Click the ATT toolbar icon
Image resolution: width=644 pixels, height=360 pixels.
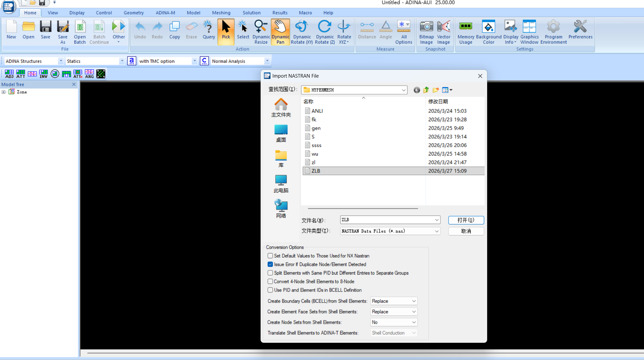(21, 74)
